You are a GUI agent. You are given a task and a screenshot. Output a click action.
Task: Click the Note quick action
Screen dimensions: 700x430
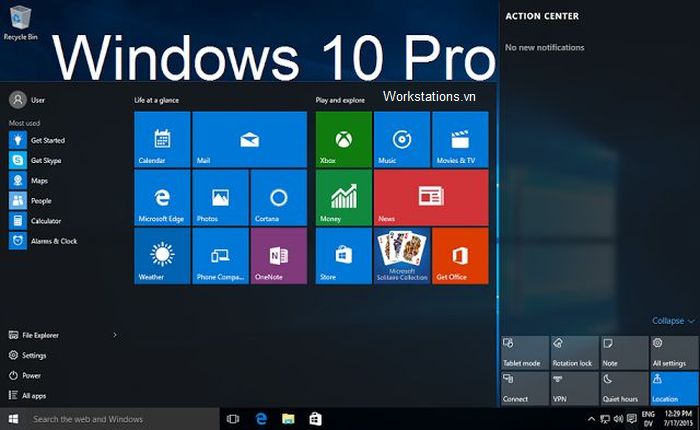pyautogui.click(x=624, y=353)
